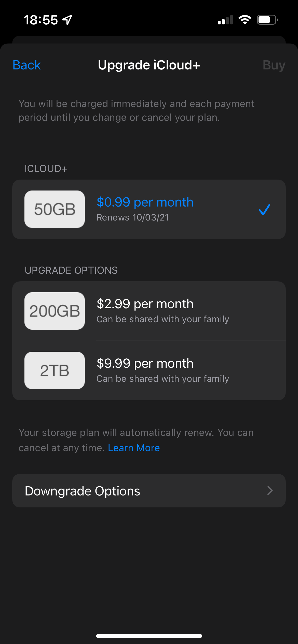Tap Buy to confirm purchase

[x=274, y=65]
